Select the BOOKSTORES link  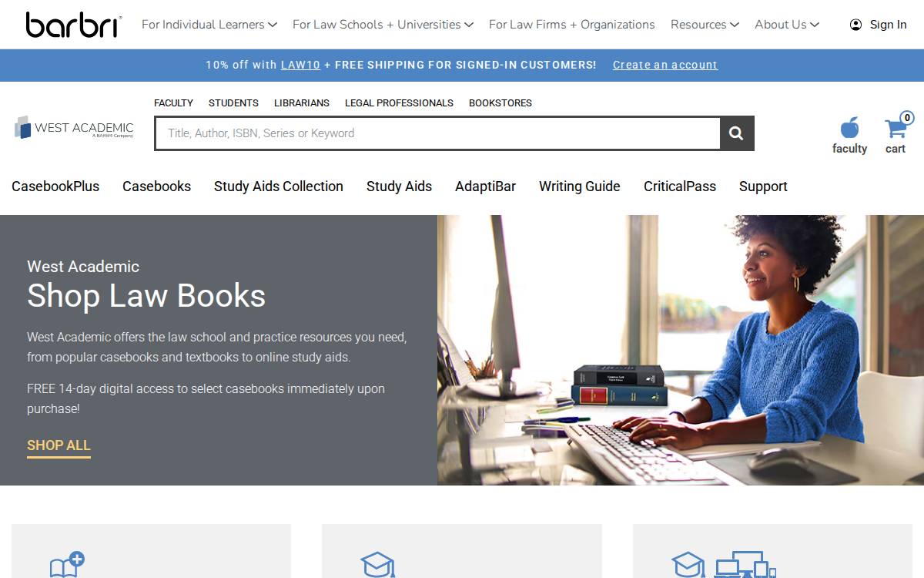click(x=500, y=102)
